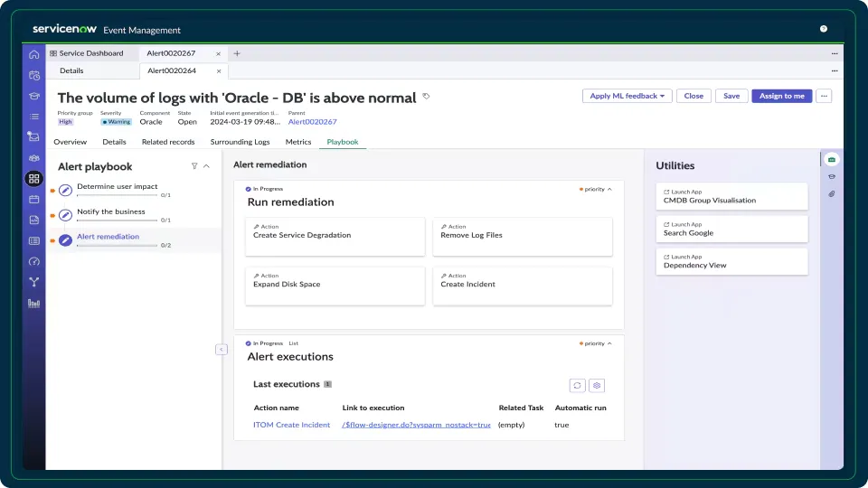Click the Notify the business progress bar
This screenshot has height=488, width=868.
(x=117, y=221)
